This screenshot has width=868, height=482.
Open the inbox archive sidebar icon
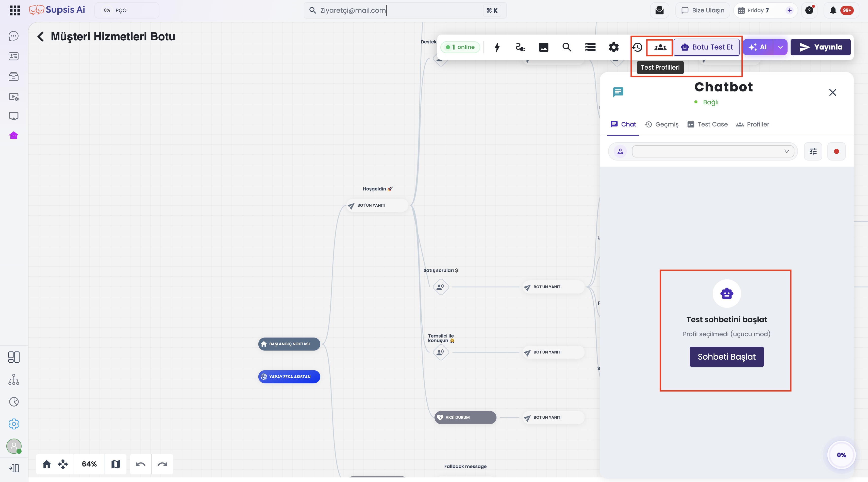click(x=13, y=76)
